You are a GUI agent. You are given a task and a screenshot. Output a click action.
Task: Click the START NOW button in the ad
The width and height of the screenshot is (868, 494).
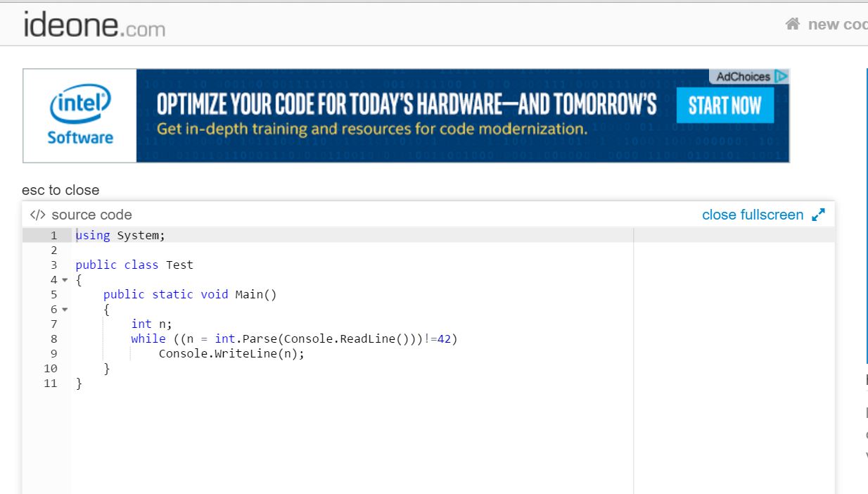tap(725, 104)
